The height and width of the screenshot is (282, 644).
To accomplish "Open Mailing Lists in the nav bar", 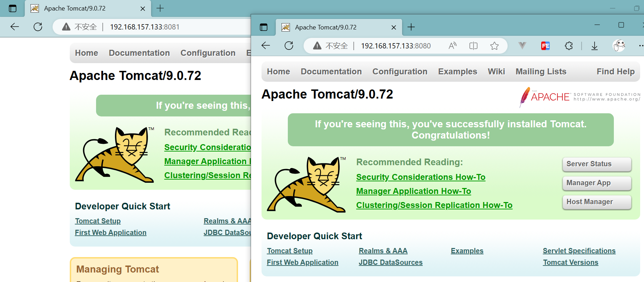I will pos(541,72).
